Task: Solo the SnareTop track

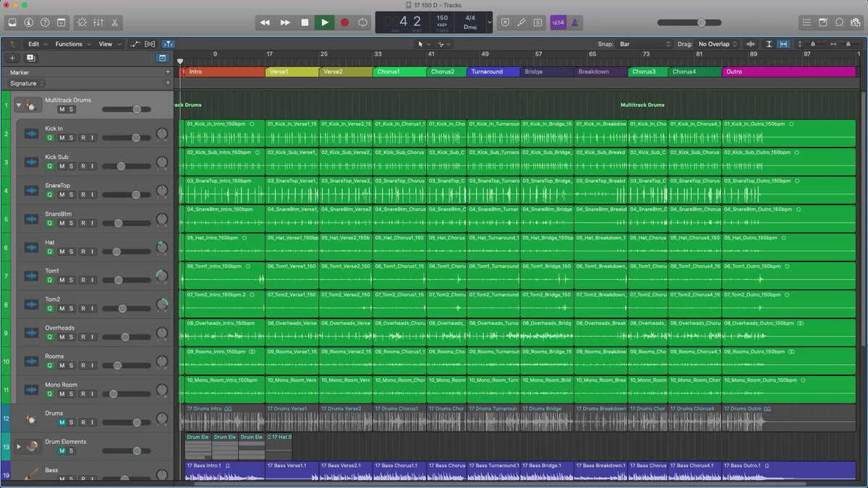Action: (x=72, y=194)
